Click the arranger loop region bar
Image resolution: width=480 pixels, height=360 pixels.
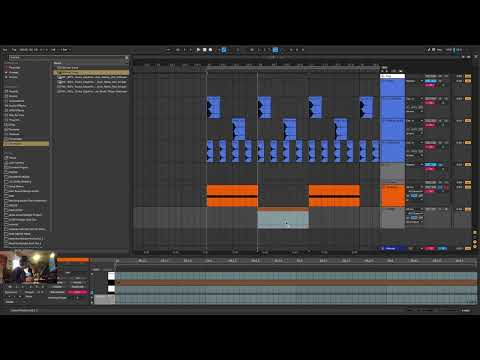point(293,67)
